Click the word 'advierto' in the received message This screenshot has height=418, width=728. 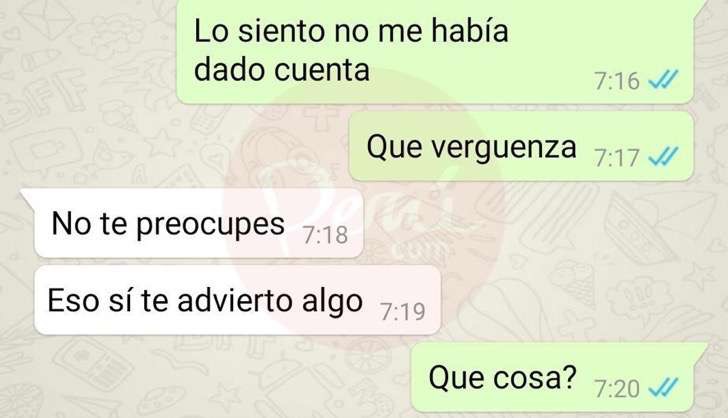pos(235,301)
